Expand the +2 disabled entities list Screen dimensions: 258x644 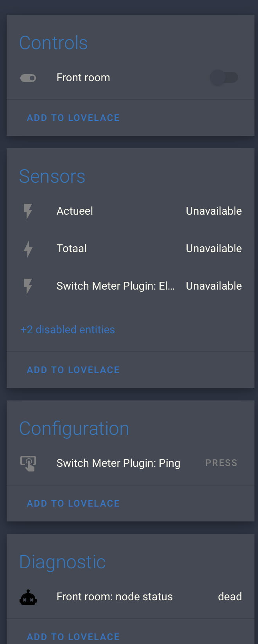(x=67, y=330)
